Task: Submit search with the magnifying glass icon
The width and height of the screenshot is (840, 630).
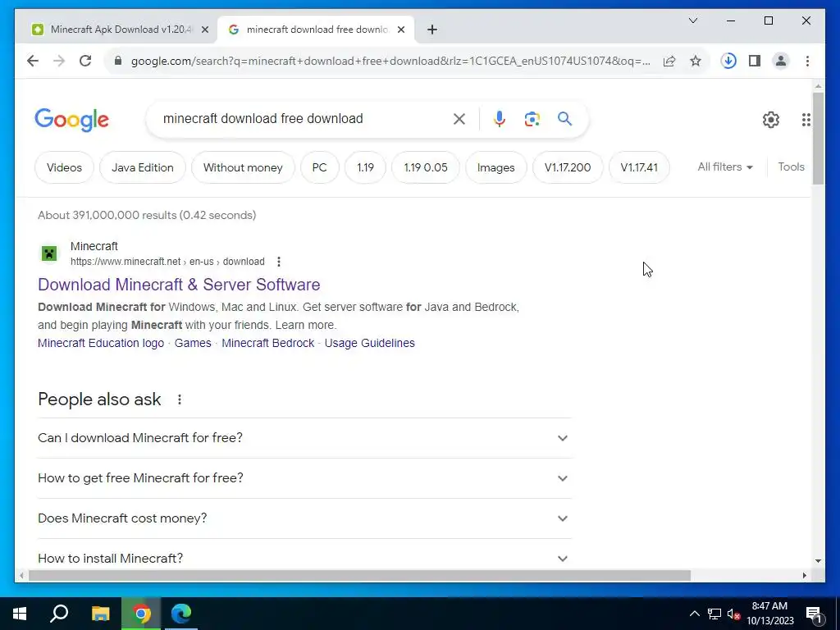Action: click(x=564, y=119)
